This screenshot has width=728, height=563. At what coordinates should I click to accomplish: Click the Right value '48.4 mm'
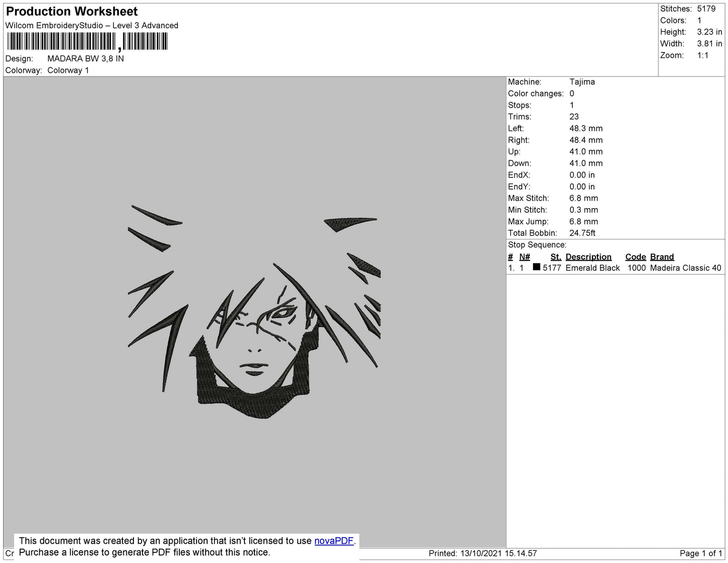point(586,140)
